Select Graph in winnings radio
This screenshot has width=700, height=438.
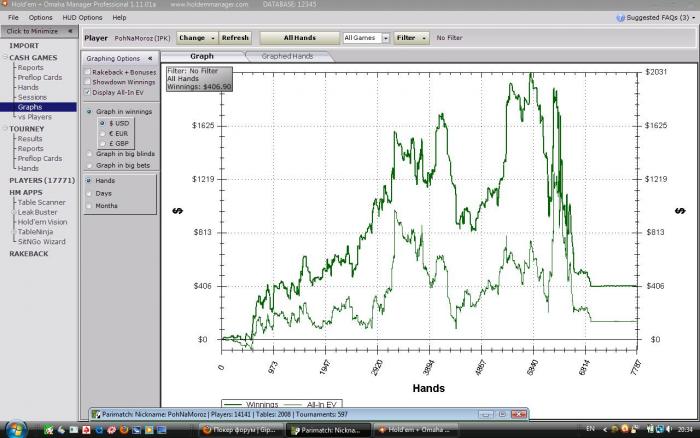89,112
